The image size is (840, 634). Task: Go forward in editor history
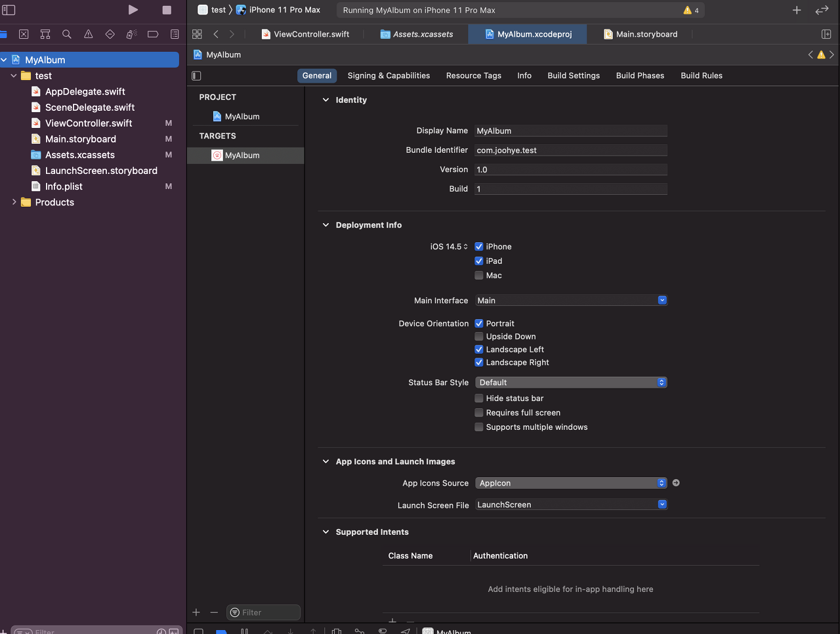pos(232,34)
